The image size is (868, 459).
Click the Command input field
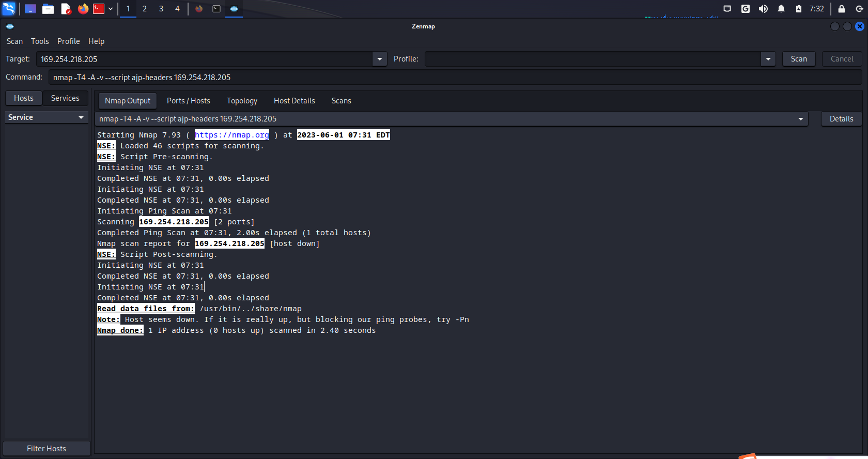(455, 78)
